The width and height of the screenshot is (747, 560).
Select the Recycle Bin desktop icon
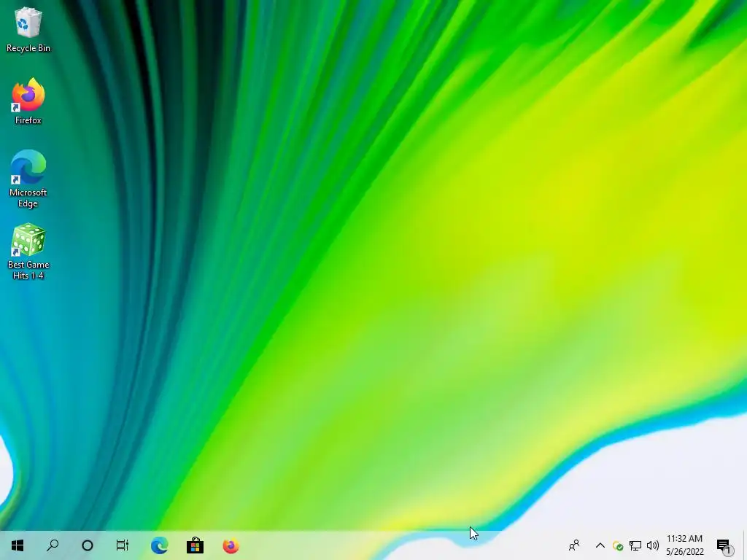tap(28, 29)
